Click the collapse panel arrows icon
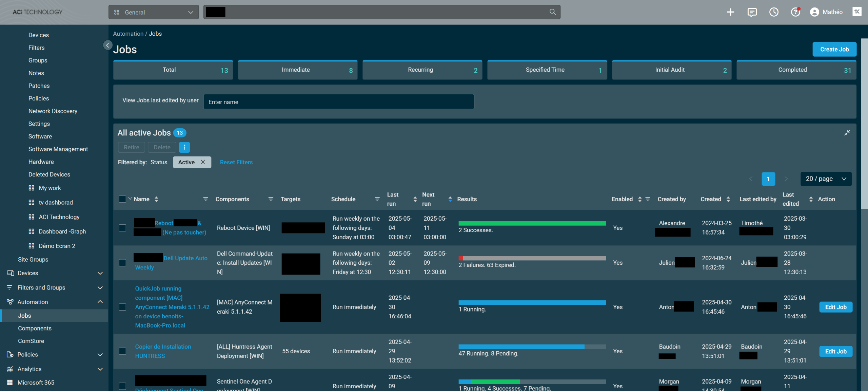 pos(847,133)
